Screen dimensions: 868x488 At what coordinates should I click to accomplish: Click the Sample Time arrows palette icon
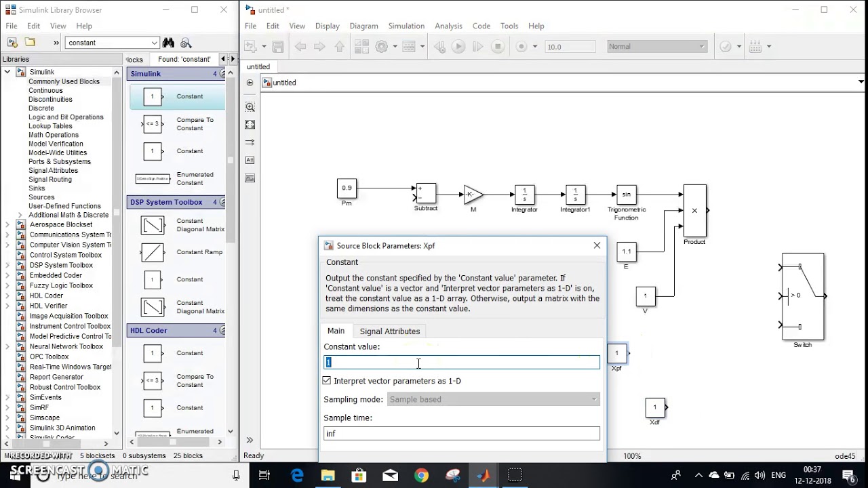point(250,142)
